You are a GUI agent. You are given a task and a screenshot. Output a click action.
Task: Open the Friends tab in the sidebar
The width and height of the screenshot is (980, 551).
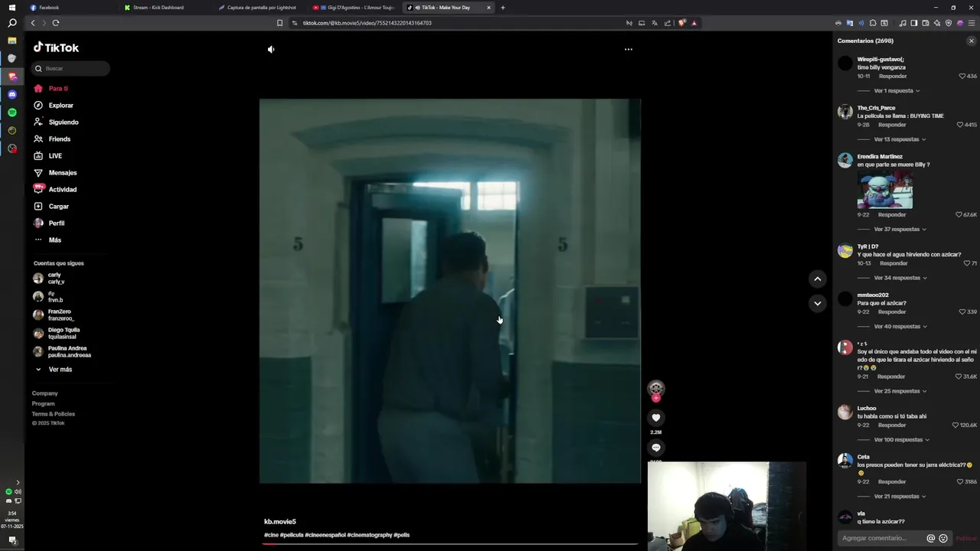coord(52,139)
